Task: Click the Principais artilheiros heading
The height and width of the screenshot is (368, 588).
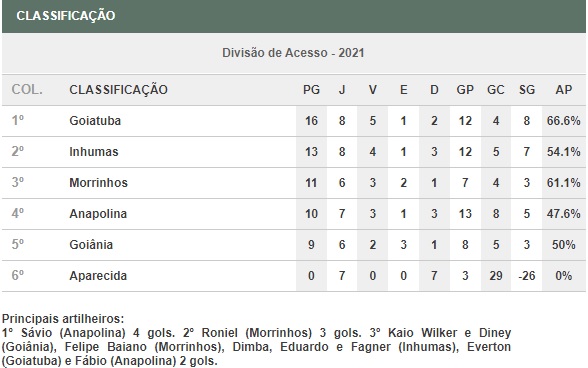Action: 63,319
